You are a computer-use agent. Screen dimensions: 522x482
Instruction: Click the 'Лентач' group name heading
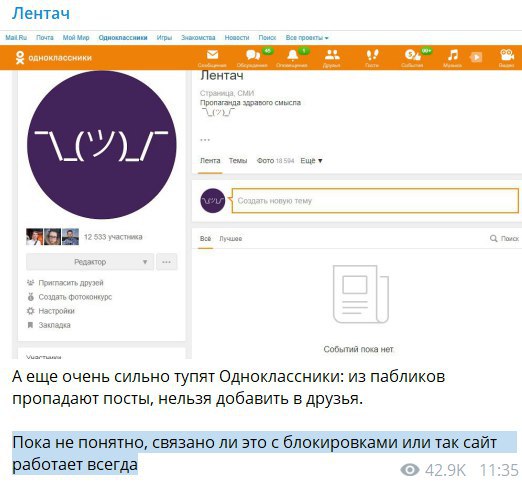click(x=222, y=76)
